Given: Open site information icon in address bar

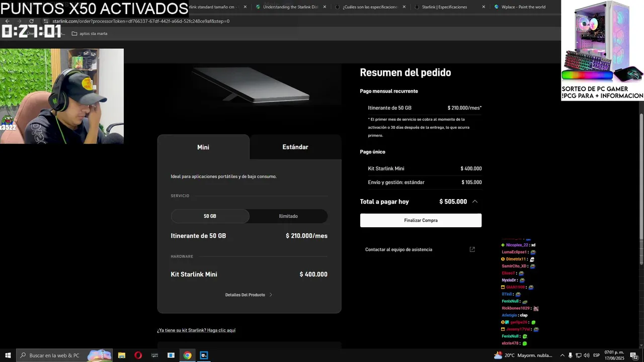Looking at the screenshot, I should point(46,21).
